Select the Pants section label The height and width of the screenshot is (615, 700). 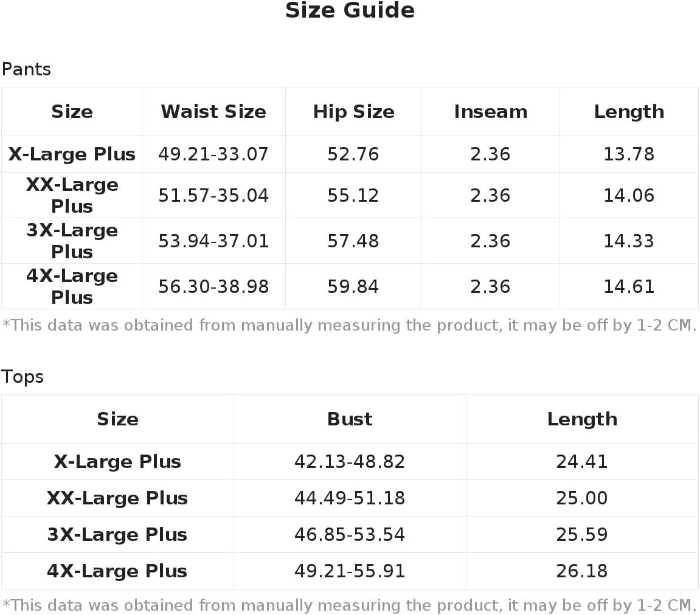26,69
